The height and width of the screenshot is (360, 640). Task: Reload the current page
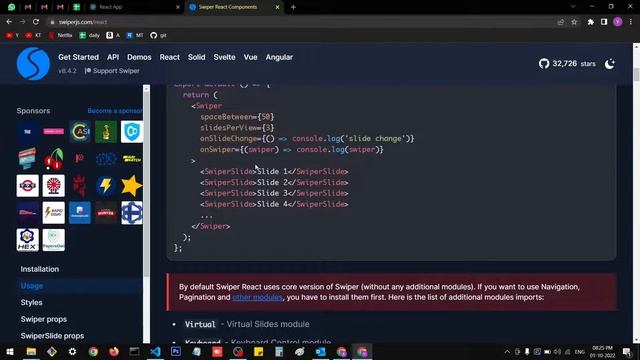coord(36,22)
